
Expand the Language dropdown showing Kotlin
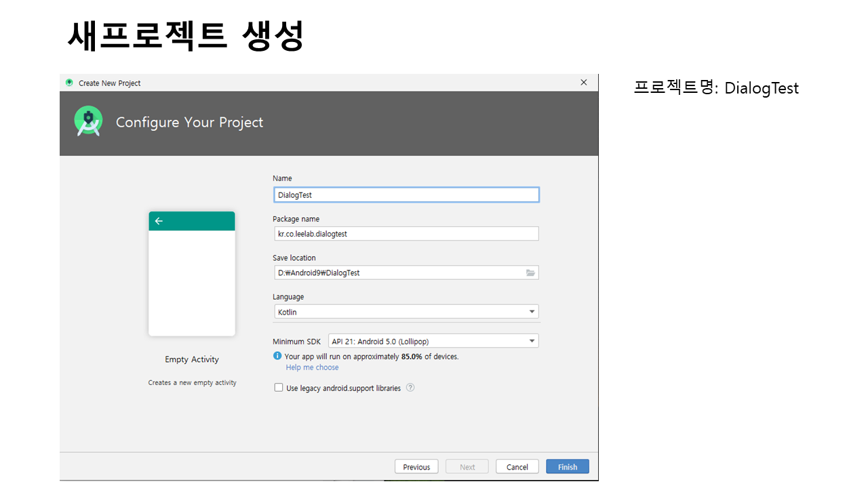pos(532,312)
